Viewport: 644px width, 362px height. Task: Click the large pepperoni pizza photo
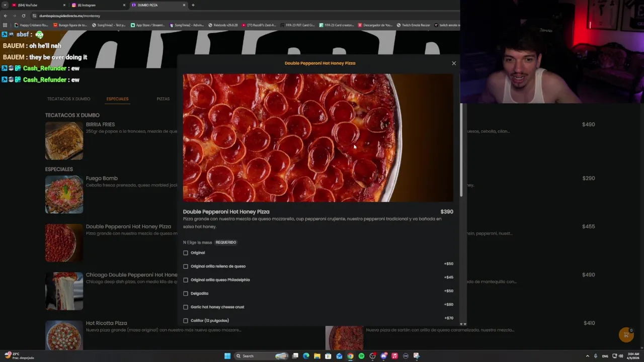tap(318, 138)
